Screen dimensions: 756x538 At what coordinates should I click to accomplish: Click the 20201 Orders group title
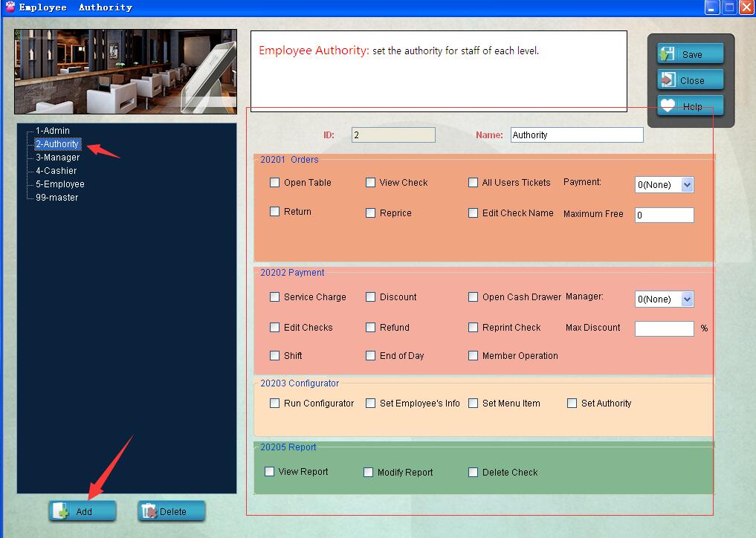pyautogui.click(x=289, y=160)
